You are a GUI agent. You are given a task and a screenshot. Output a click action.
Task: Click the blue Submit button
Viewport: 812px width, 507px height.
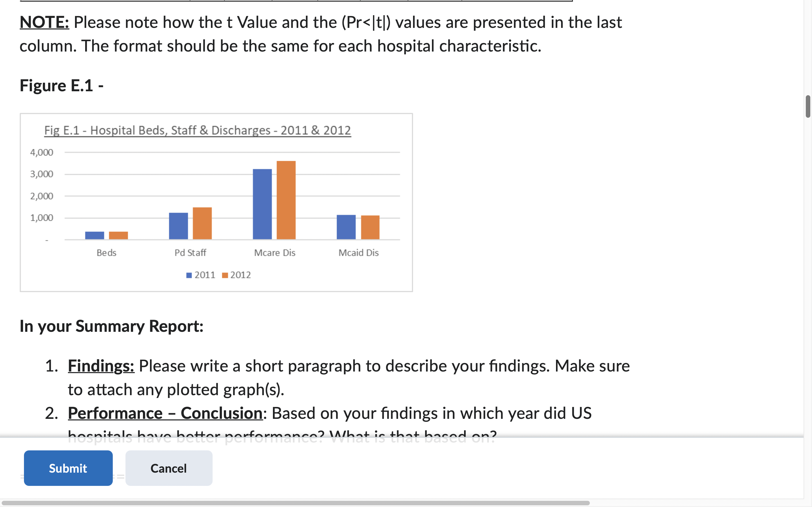pyautogui.click(x=68, y=468)
